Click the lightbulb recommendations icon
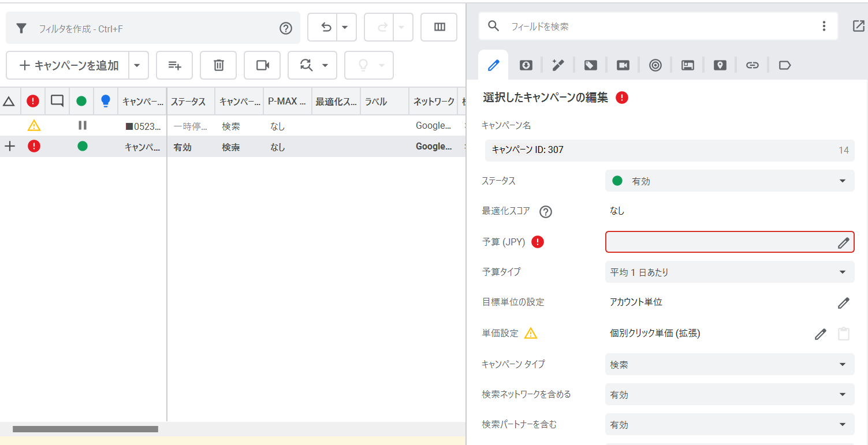The width and height of the screenshot is (868, 445). (x=363, y=65)
